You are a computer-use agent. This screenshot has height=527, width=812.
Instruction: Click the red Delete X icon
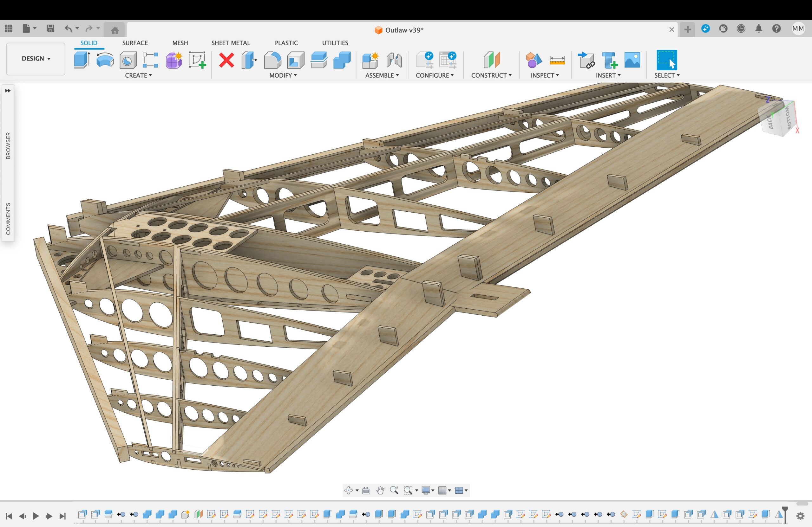pos(226,60)
